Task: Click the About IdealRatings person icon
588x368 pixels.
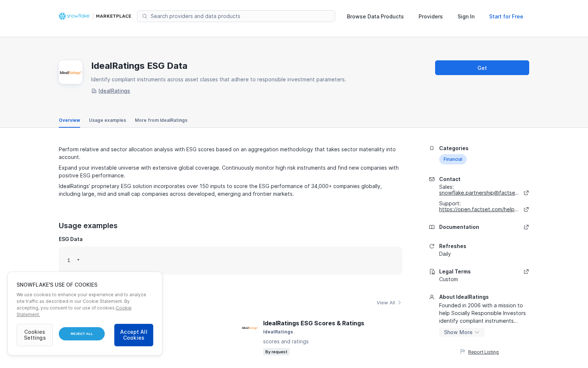Action: point(432,297)
